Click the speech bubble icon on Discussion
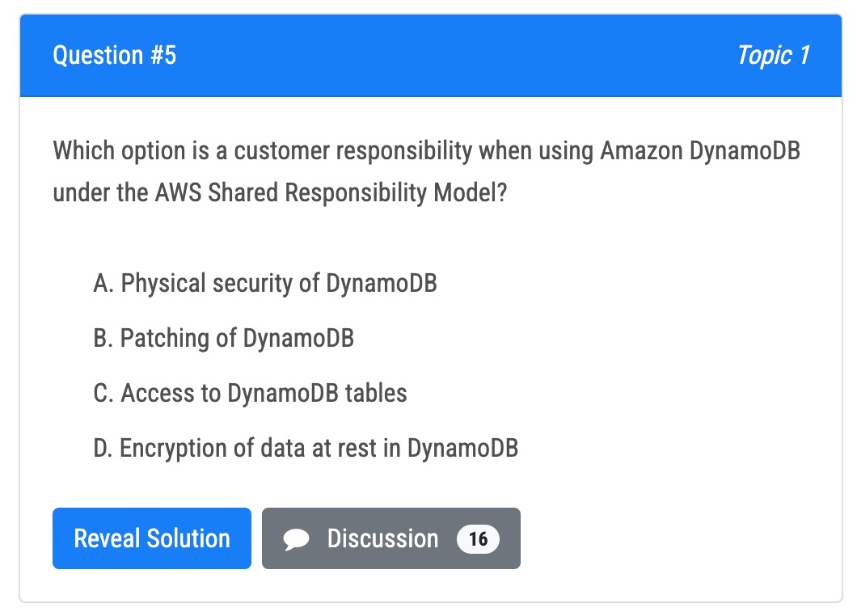Image resolution: width=857 pixels, height=616 pixels. [x=297, y=539]
